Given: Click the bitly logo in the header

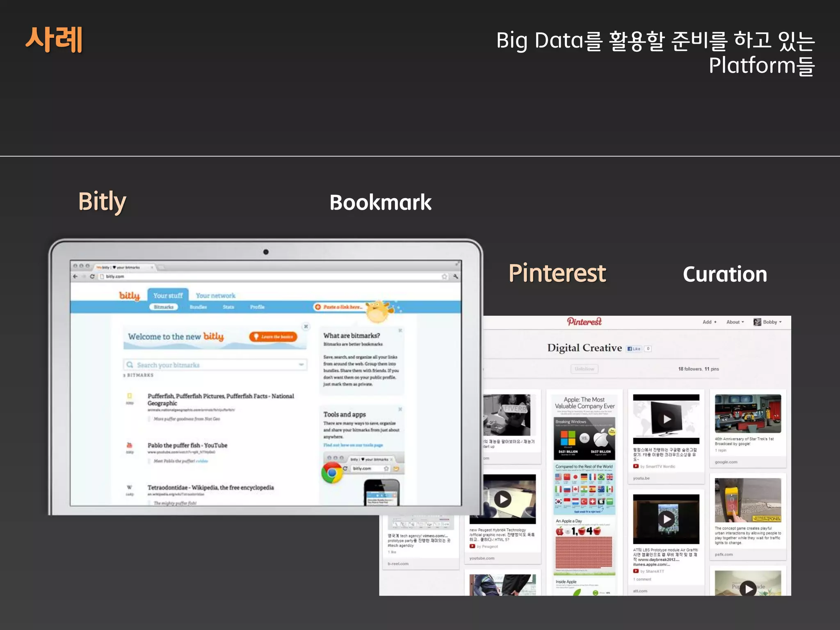Looking at the screenshot, I should 129,296.
